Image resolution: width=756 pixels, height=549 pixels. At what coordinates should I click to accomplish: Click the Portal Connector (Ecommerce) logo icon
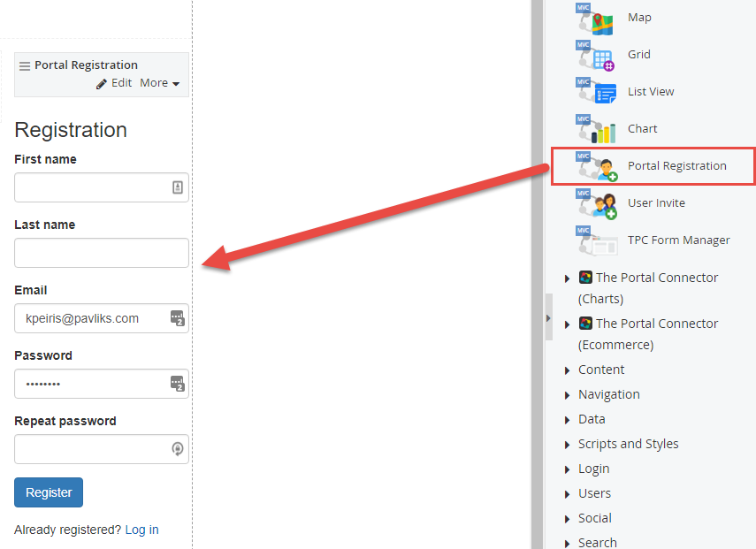pos(585,323)
